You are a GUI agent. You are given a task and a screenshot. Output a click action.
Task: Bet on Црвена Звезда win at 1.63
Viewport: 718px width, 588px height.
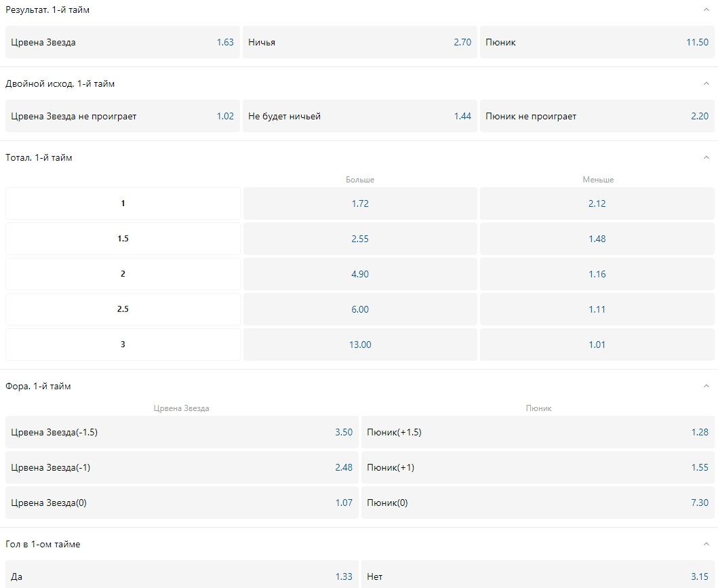point(123,42)
